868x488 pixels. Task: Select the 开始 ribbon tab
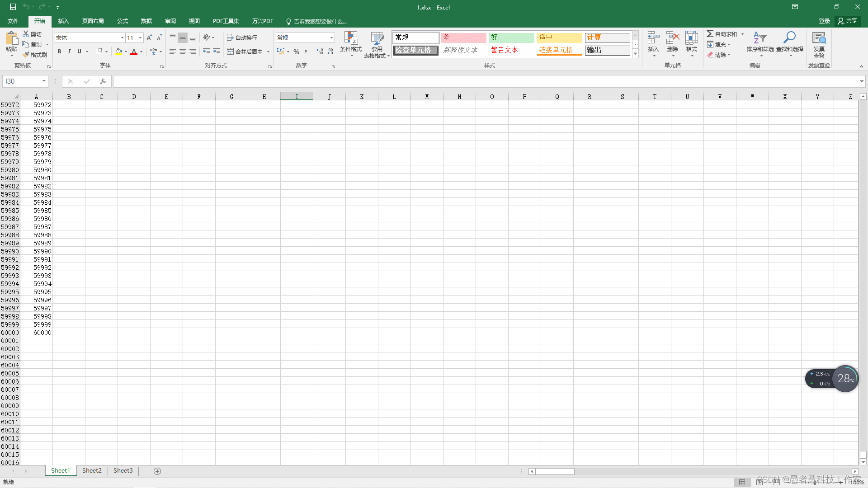tap(39, 21)
